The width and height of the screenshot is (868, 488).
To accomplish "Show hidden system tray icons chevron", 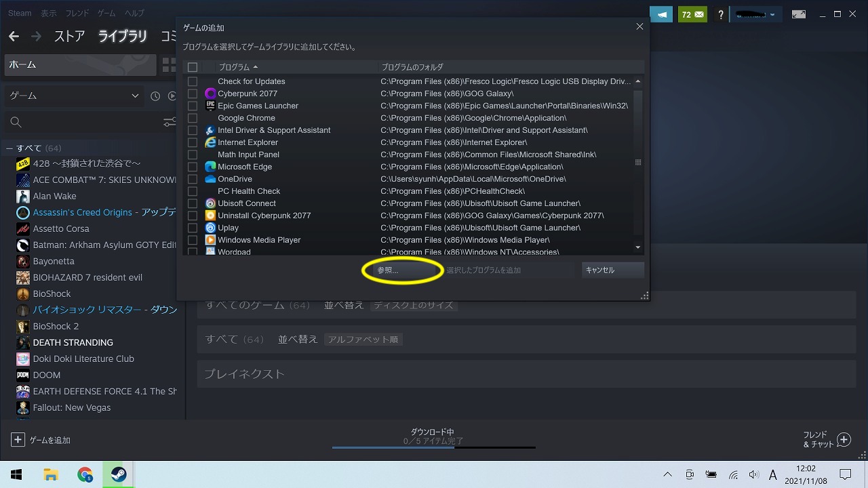I will [668, 474].
